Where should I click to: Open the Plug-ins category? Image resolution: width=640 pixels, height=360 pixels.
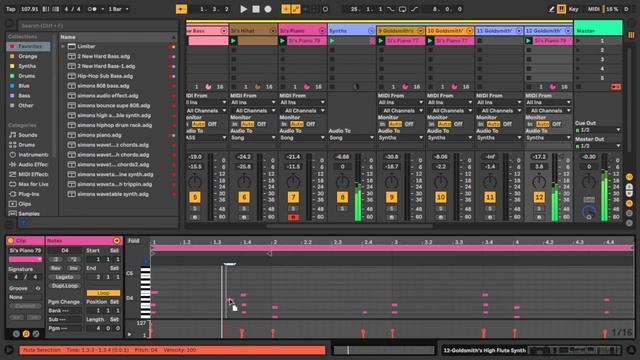click(x=29, y=194)
